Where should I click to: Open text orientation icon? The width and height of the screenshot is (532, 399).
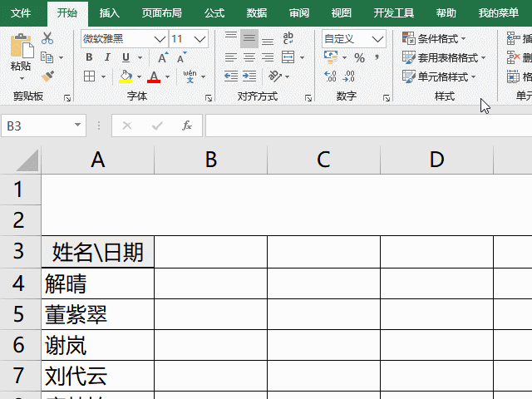pos(275,76)
